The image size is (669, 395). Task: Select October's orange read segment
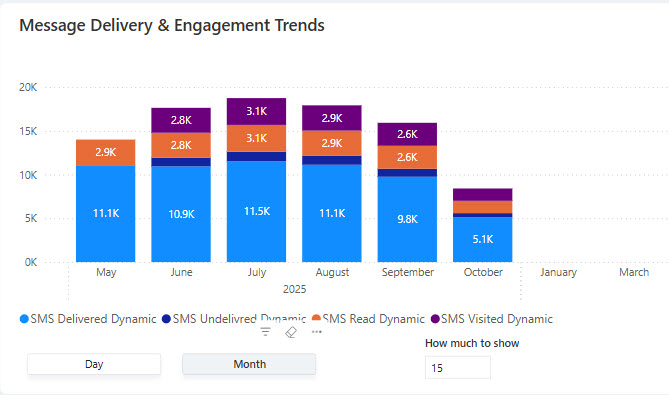click(483, 207)
